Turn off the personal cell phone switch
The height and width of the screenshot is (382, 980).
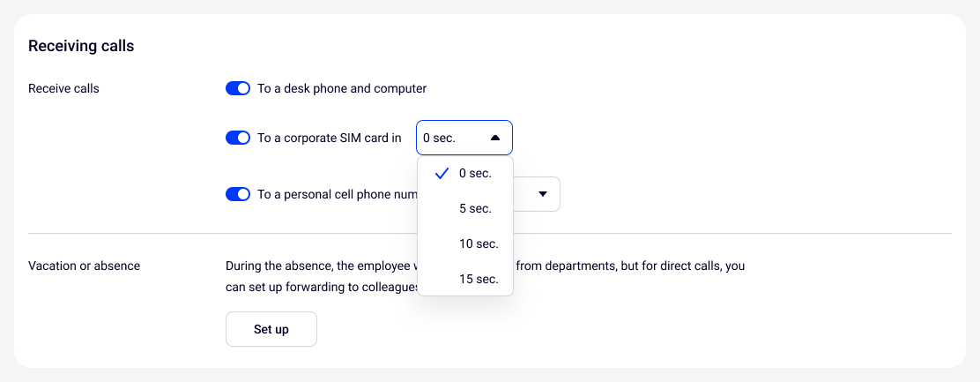pyautogui.click(x=238, y=194)
